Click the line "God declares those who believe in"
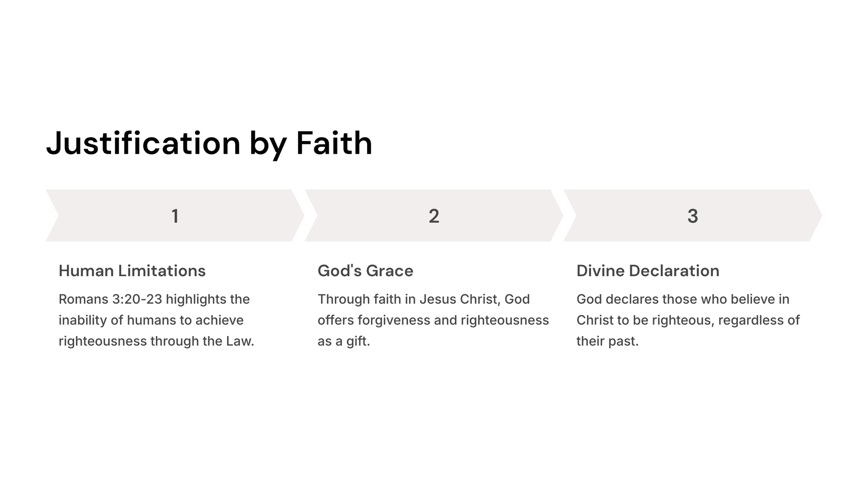Viewport: 868px width, 488px height. tap(683, 299)
